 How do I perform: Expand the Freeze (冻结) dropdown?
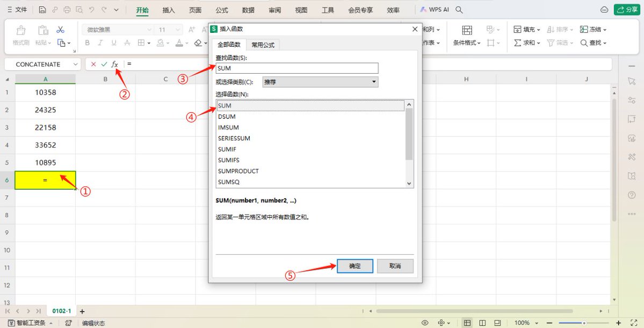tap(605, 30)
